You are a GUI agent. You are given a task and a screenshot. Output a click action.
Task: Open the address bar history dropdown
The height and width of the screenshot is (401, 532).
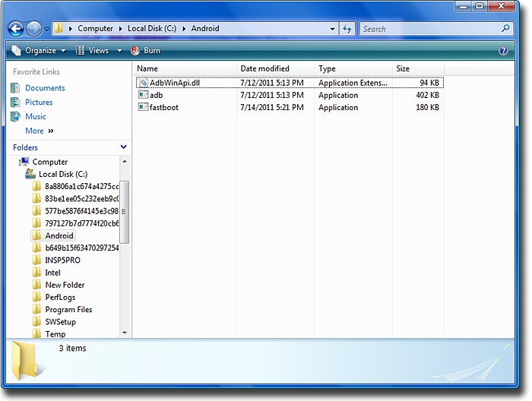click(x=332, y=29)
